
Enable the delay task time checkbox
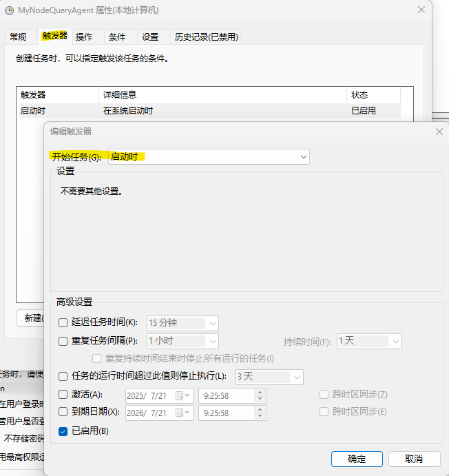pos(63,322)
